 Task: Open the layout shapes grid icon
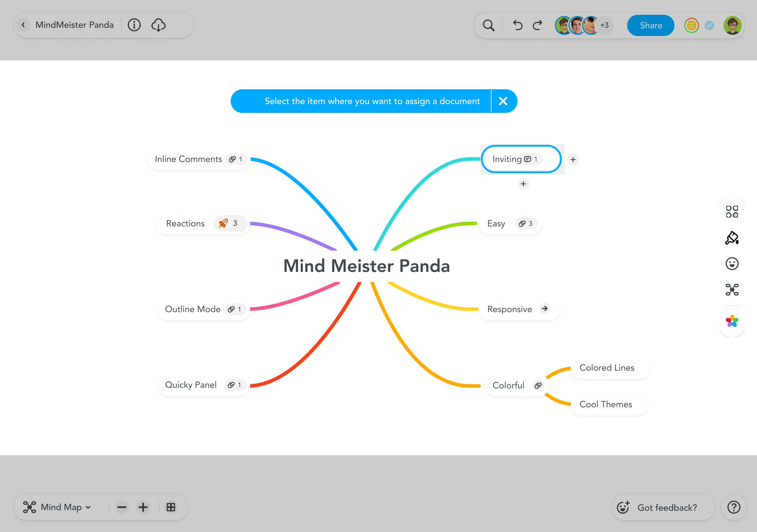pos(732,212)
